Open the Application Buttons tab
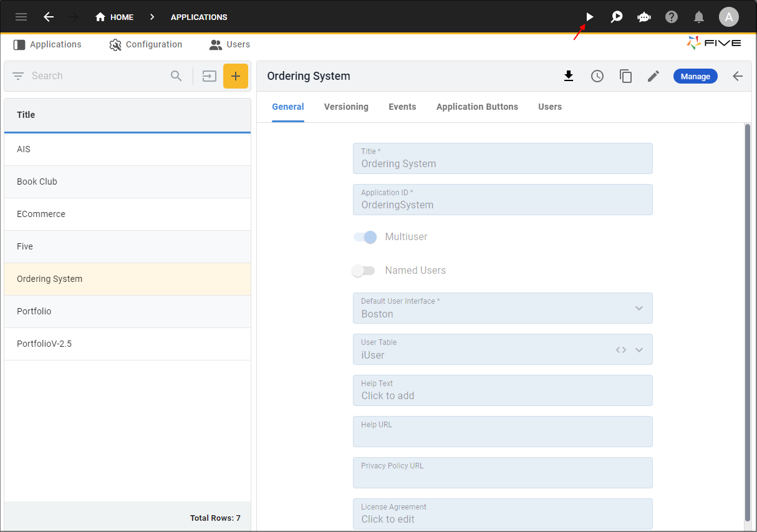The image size is (757, 532). tap(477, 107)
